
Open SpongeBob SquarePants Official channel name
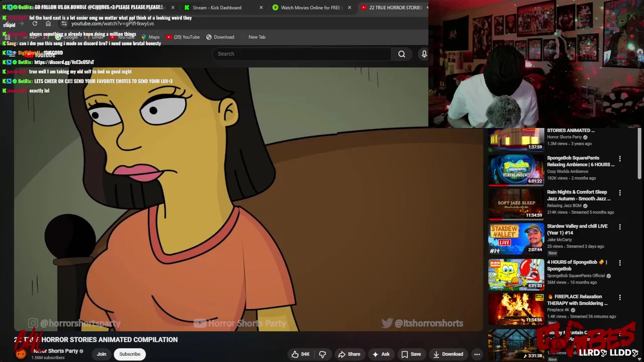click(576, 276)
